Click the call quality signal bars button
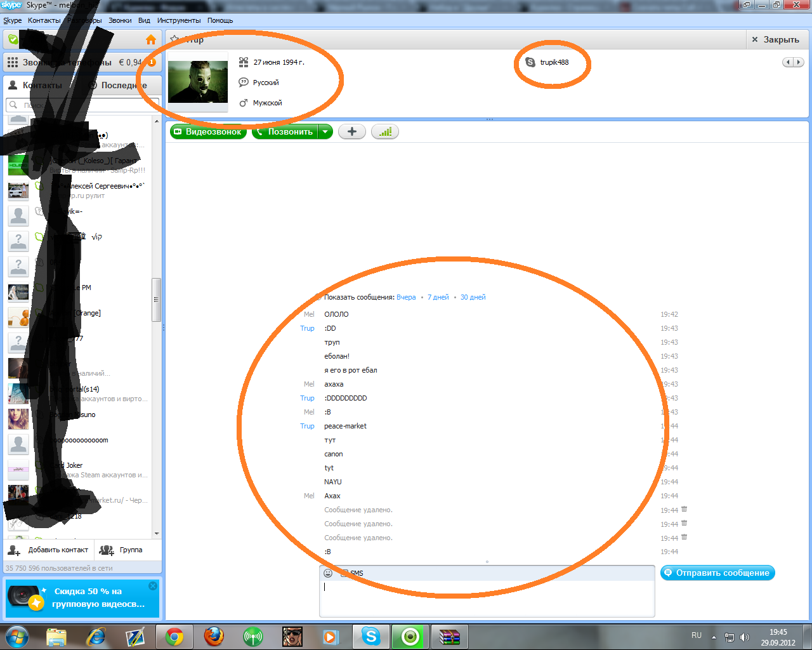812x650 pixels. [x=385, y=132]
